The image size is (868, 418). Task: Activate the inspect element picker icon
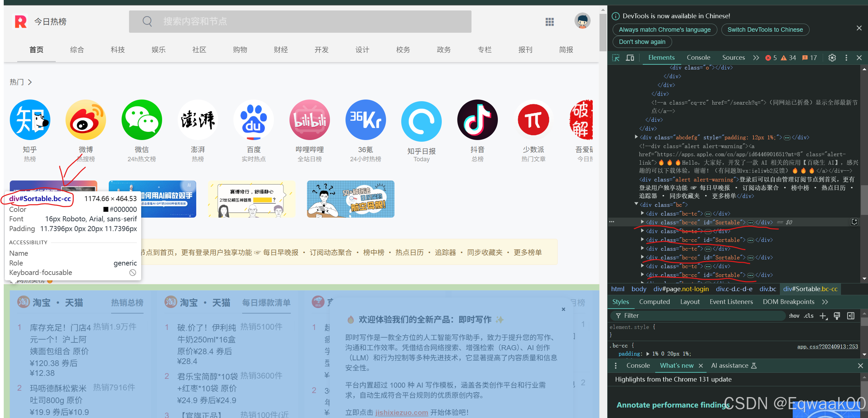tap(616, 58)
